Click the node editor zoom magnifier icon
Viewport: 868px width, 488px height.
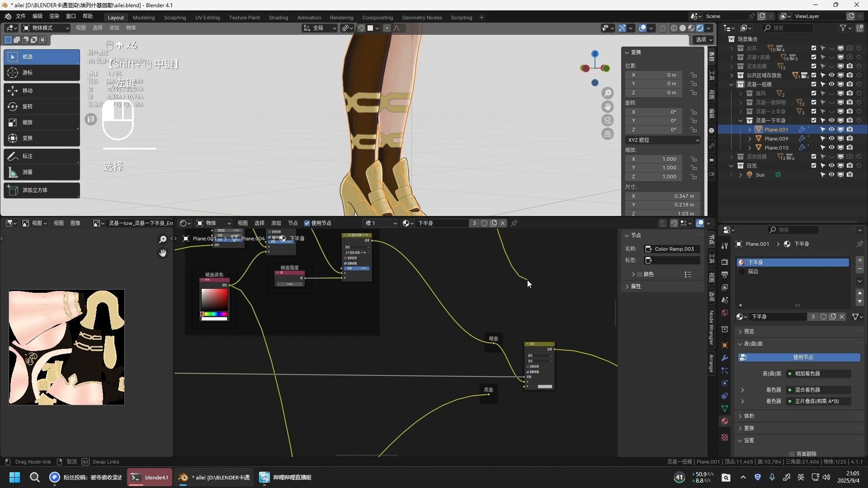point(163,239)
